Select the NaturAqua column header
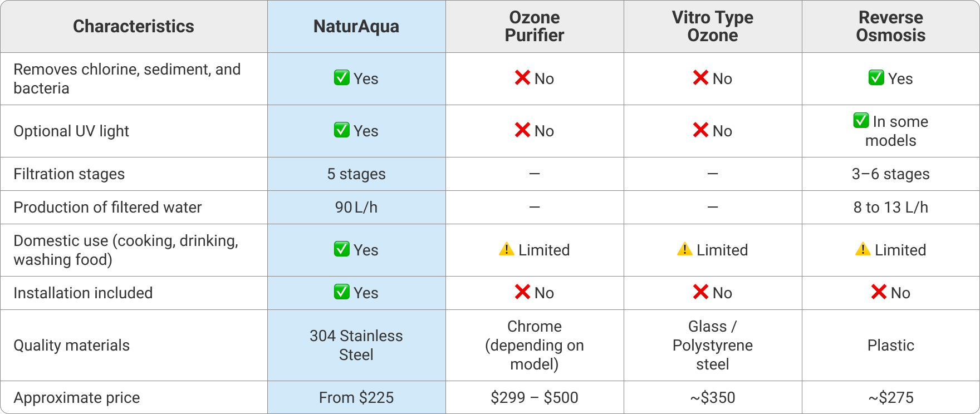This screenshot has width=980, height=414. pyautogui.click(x=356, y=27)
